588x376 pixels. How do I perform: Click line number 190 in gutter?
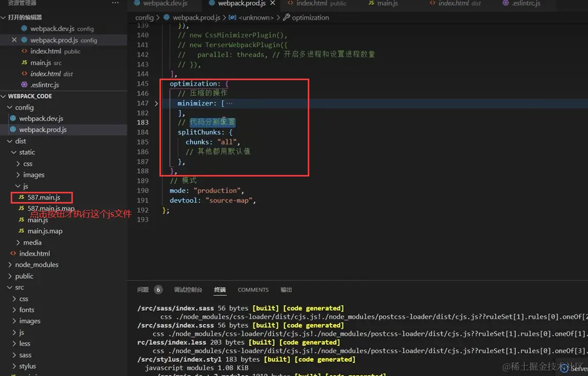[143, 190]
